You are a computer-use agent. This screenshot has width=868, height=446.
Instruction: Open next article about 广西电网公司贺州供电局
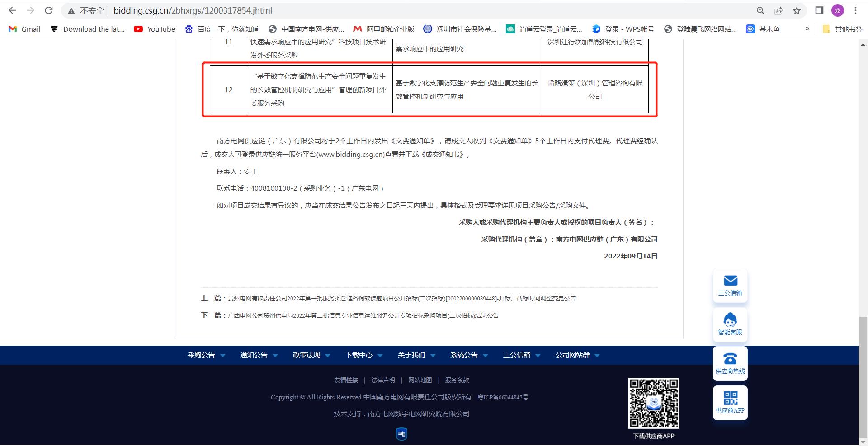click(363, 315)
